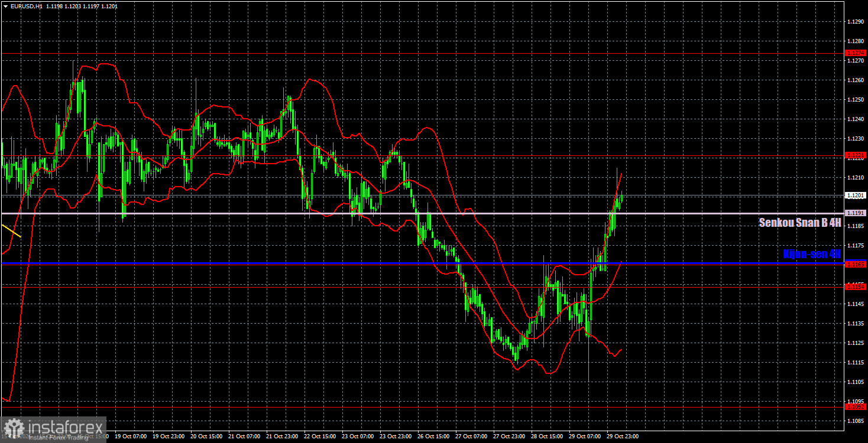868x443 pixels.
Task: Click the EURUSD,H1 symbol title text
Action: [26, 6]
